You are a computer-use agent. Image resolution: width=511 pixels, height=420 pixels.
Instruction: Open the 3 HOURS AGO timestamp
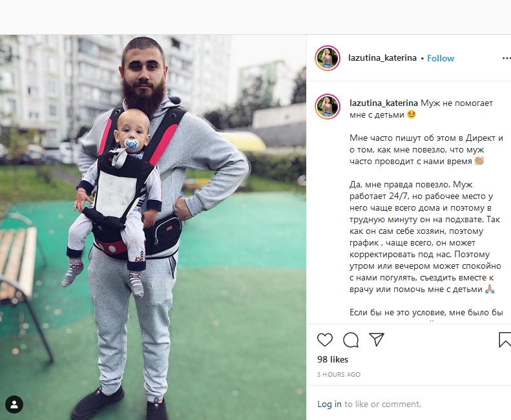coord(339,374)
